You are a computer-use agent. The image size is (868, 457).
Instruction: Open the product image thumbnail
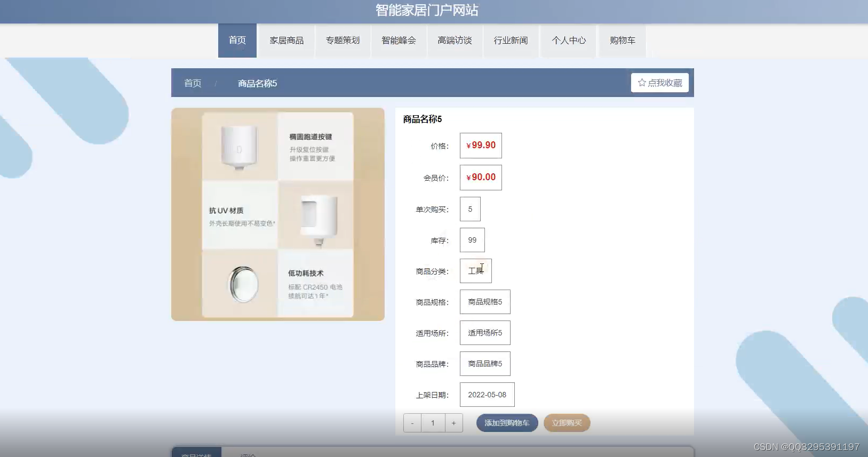tap(278, 214)
